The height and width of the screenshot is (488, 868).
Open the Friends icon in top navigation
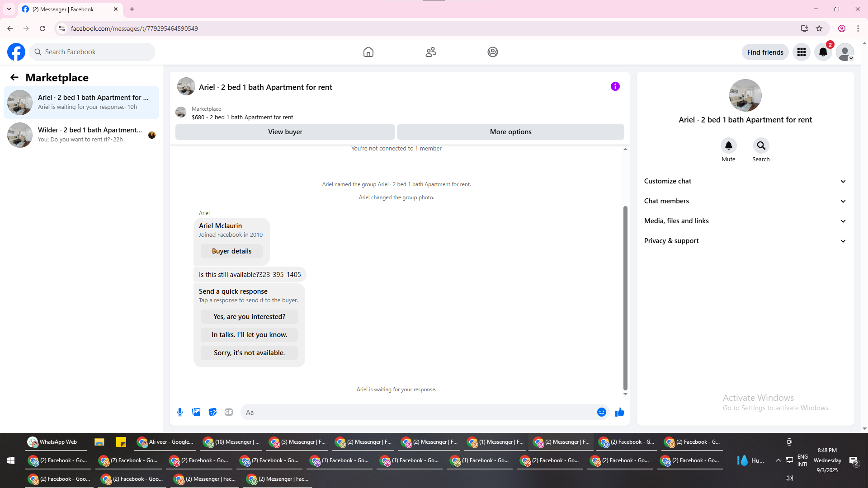(x=431, y=52)
